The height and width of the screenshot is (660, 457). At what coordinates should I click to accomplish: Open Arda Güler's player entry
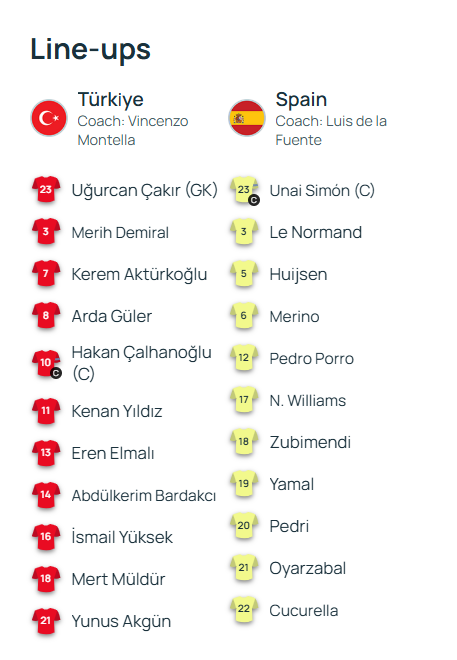point(112,316)
